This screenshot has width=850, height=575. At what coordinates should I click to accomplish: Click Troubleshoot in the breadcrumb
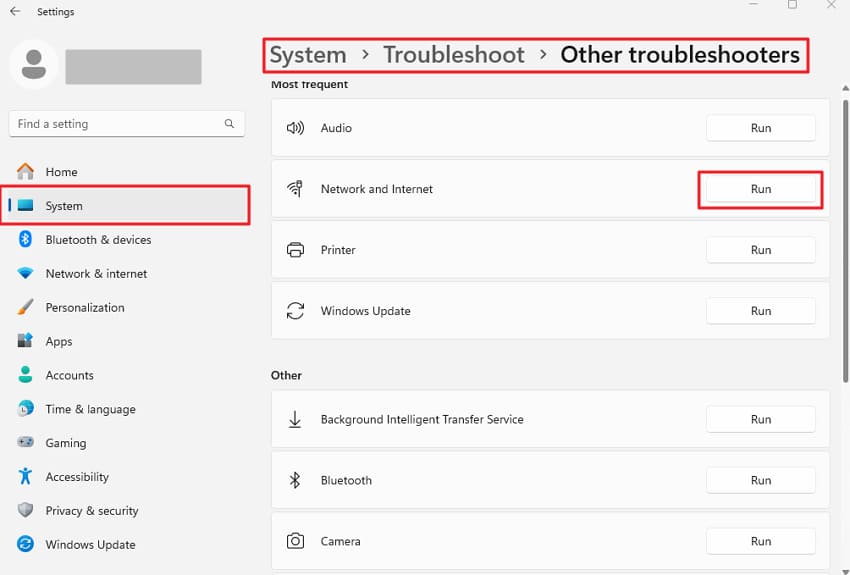click(454, 55)
